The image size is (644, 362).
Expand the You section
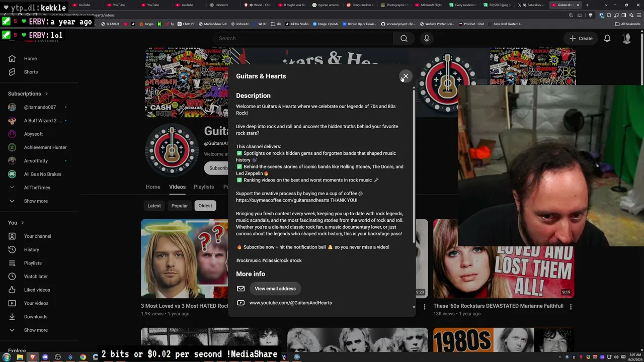[x=16, y=223]
